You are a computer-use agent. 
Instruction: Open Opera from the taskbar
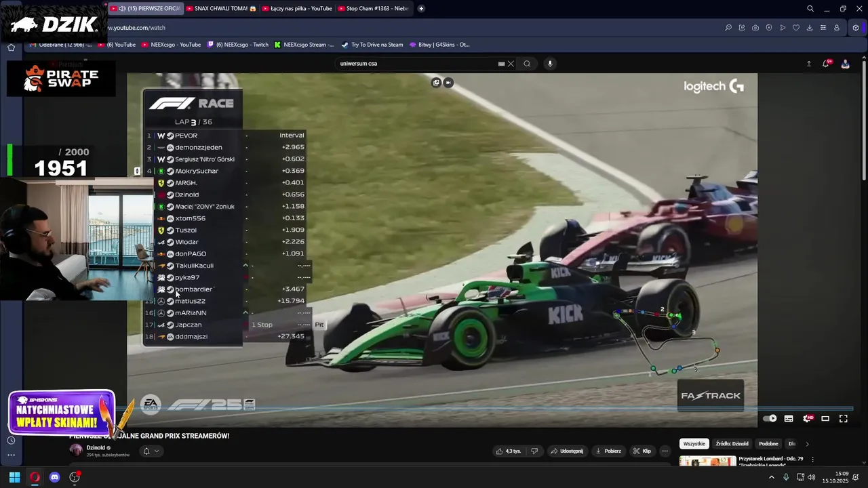[35, 477]
